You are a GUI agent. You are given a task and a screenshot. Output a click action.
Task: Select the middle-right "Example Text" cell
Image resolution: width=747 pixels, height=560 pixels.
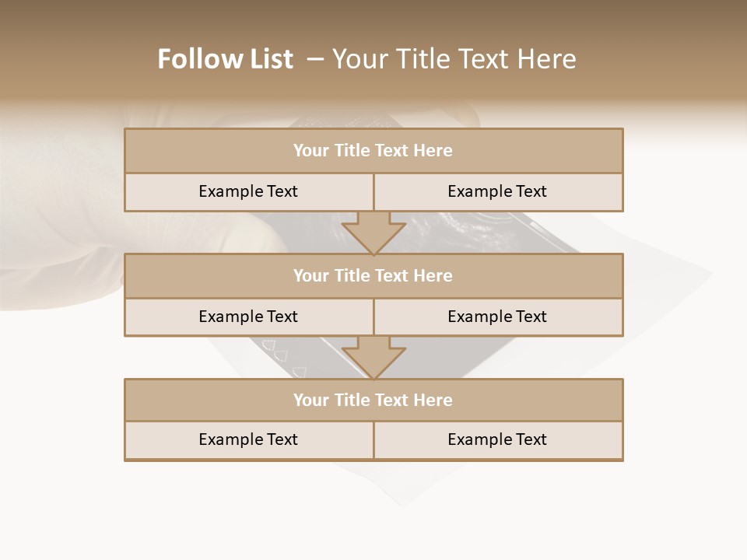[x=497, y=317]
